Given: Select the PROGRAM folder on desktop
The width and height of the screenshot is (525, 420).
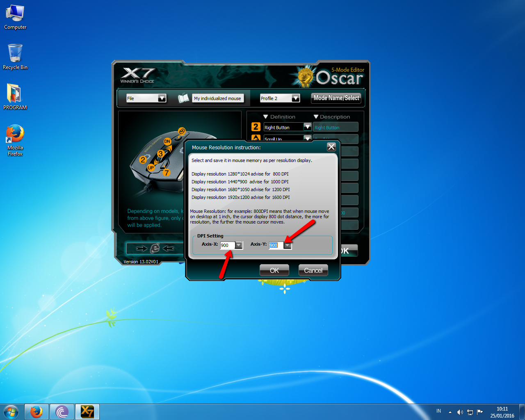Looking at the screenshot, I should 15,97.
